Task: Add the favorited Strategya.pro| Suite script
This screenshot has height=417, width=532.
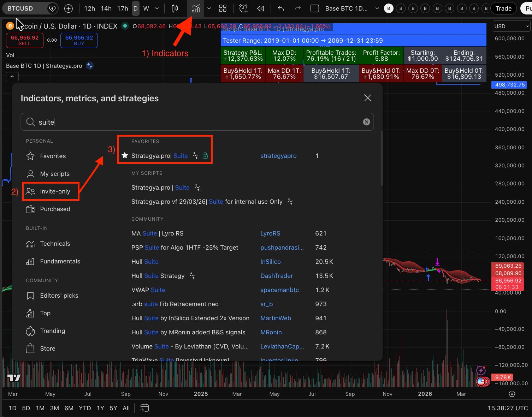Action: [160, 156]
